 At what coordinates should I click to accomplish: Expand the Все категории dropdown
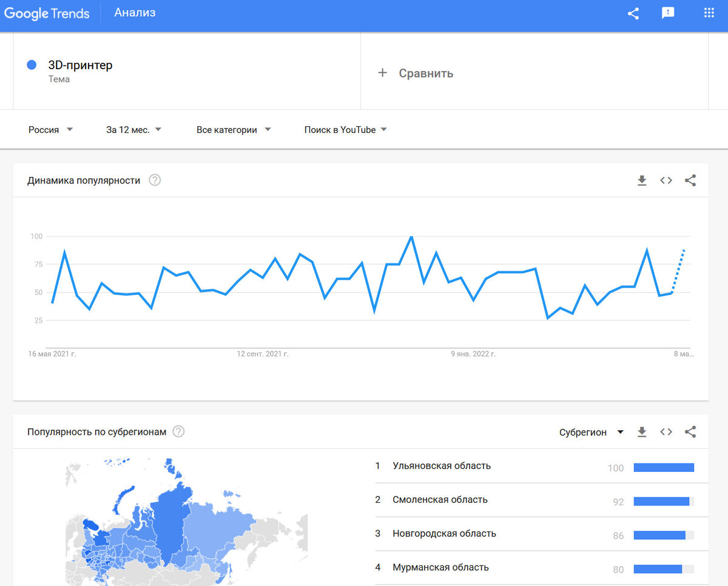tap(234, 130)
